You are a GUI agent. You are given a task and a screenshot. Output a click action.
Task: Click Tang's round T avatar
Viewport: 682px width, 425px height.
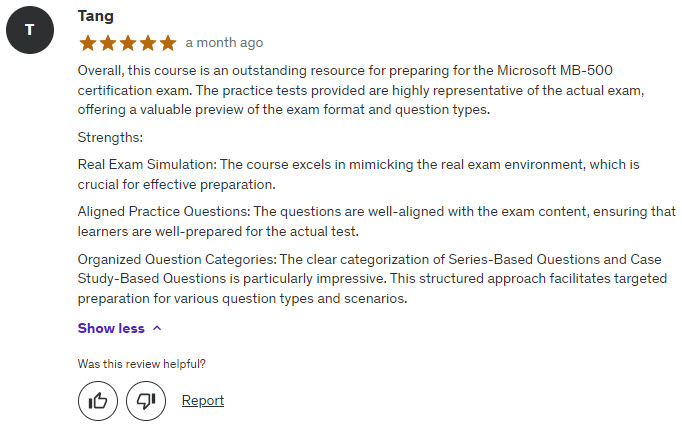tap(30, 30)
